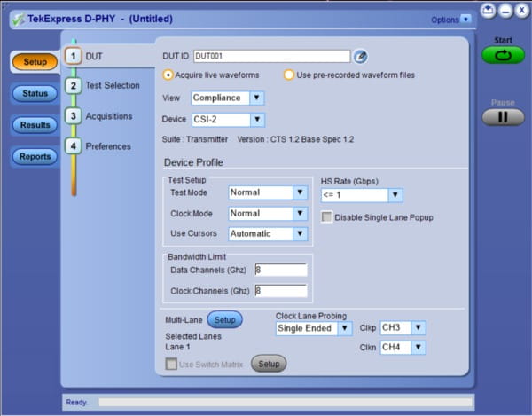Click the Version CTS 1.2 Base Spec text
Viewport: 532px width, 416px height.
[295, 139]
